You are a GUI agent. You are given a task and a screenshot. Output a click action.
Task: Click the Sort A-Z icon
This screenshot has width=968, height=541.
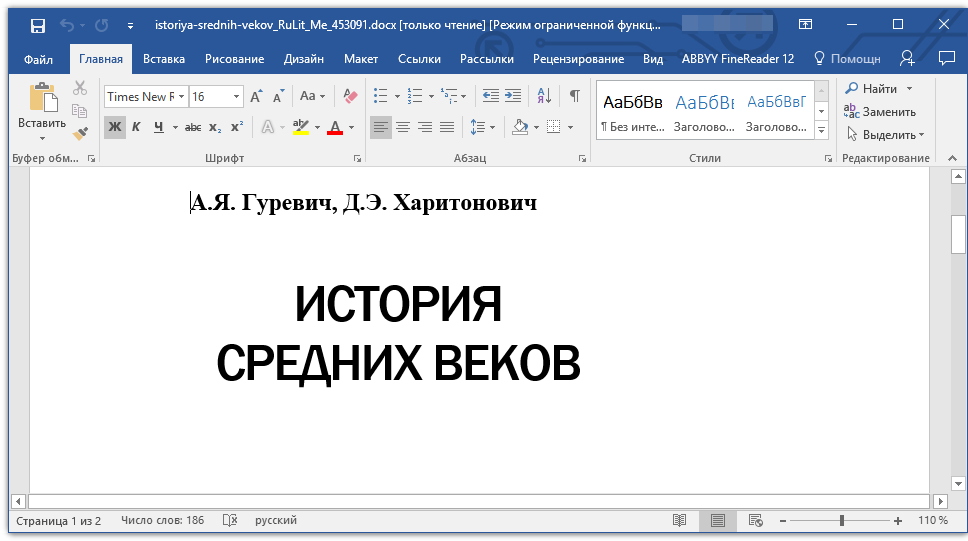click(544, 96)
